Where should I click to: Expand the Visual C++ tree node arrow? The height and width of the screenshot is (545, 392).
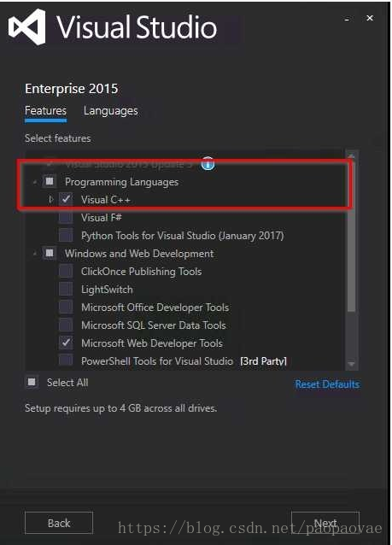point(50,200)
